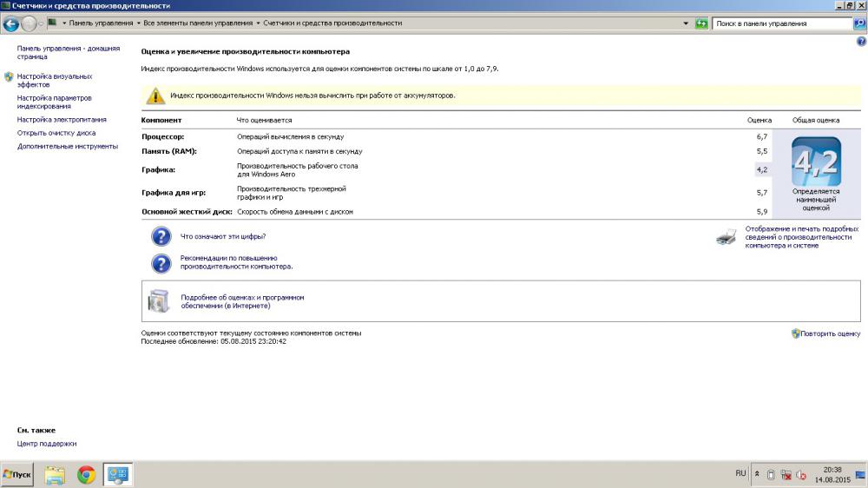The height and width of the screenshot is (488, 868).
Task: Open 'Настройка визуальных эффектов' link
Action: pyautogui.click(x=54, y=80)
